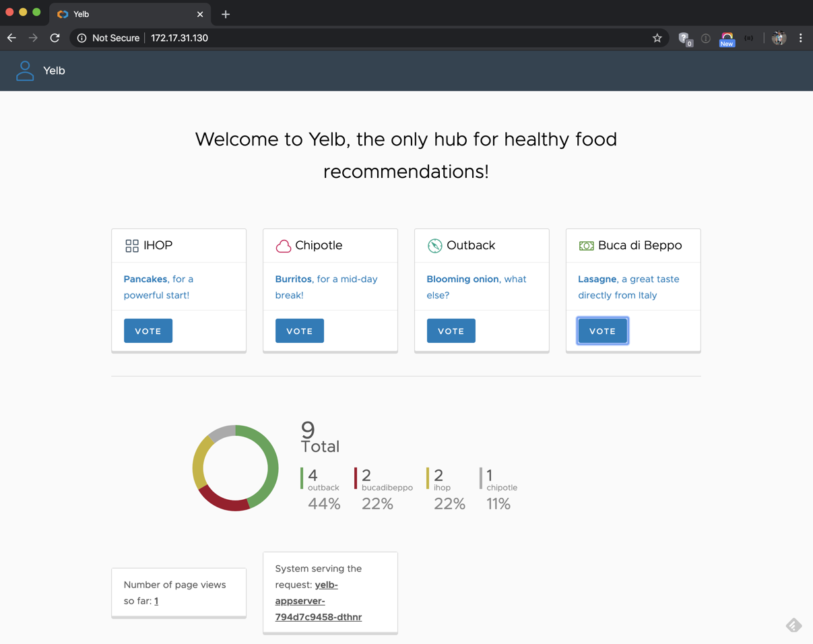Click the site information icon in address bar

pos(82,38)
